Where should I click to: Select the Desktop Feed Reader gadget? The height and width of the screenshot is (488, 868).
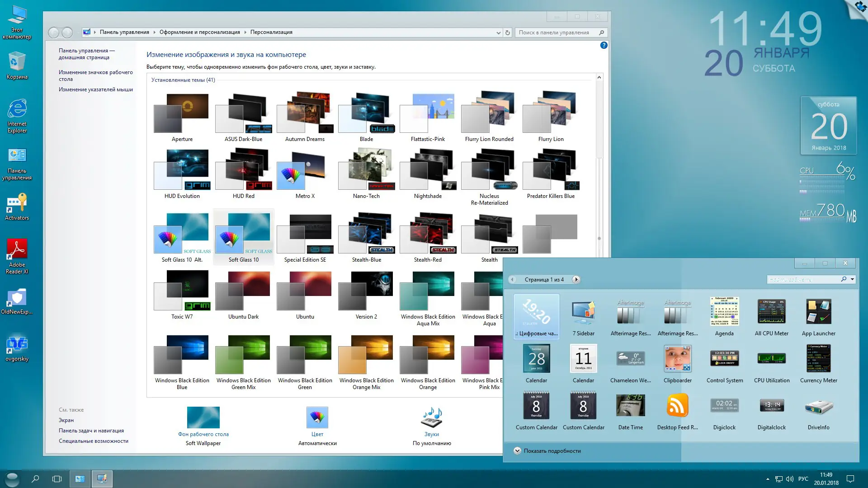click(x=677, y=405)
